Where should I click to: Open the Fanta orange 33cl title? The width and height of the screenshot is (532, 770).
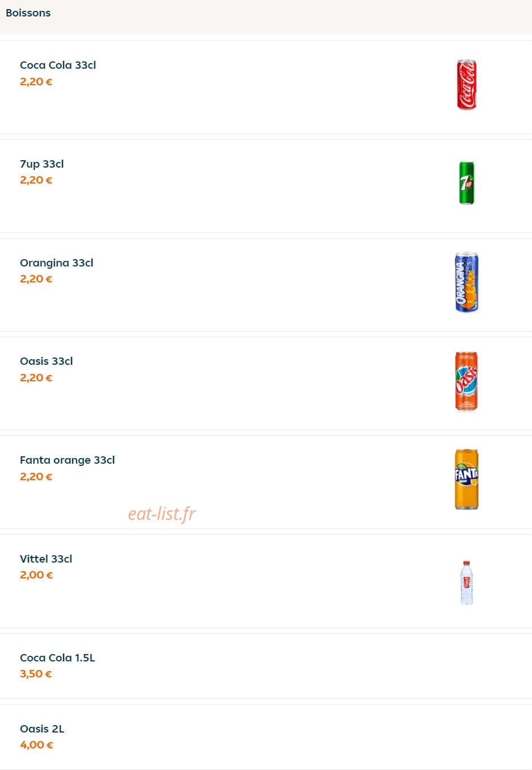pos(67,460)
